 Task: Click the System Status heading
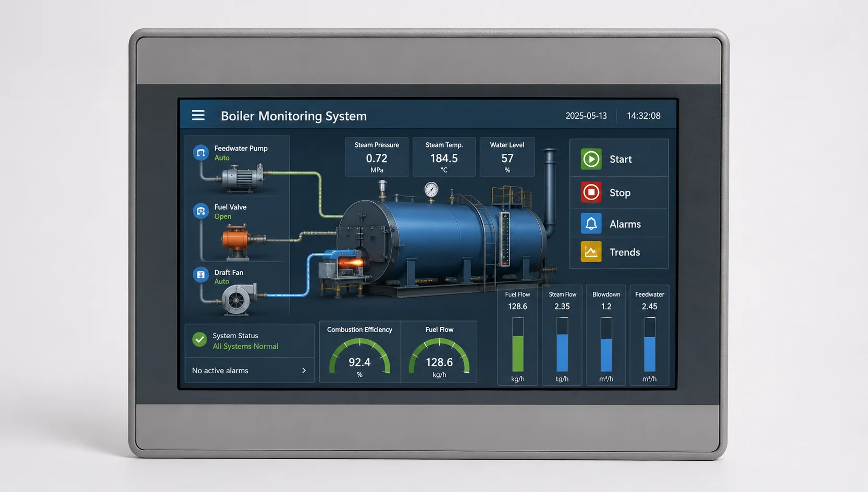coord(235,336)
